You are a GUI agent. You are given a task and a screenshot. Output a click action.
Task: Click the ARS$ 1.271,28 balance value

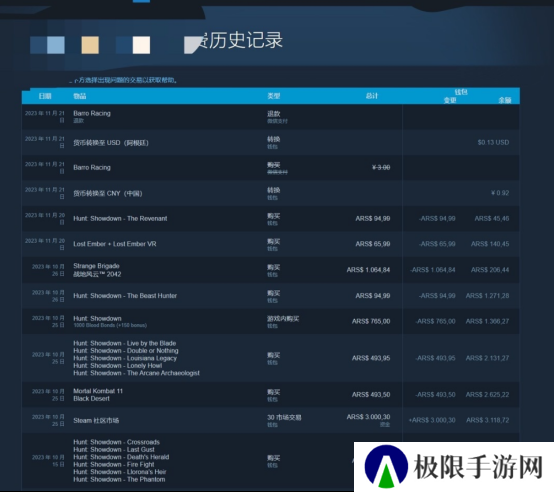pos(487,296)
